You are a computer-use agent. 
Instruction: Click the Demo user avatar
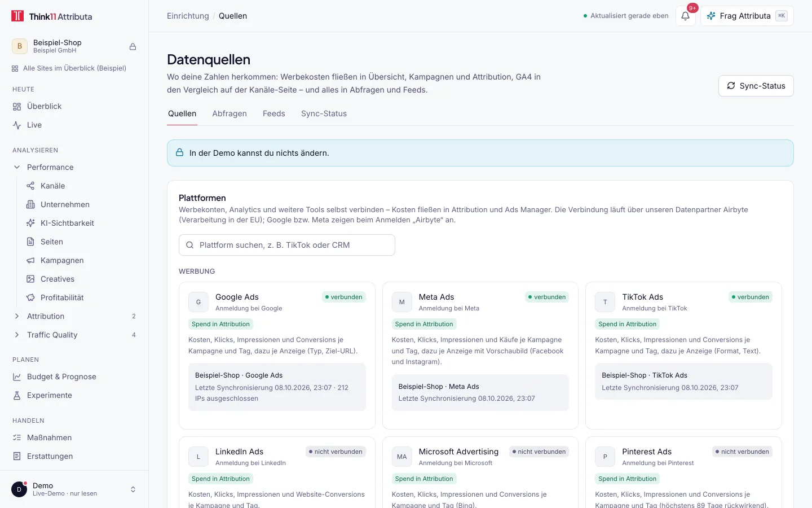tap(19, 489)
